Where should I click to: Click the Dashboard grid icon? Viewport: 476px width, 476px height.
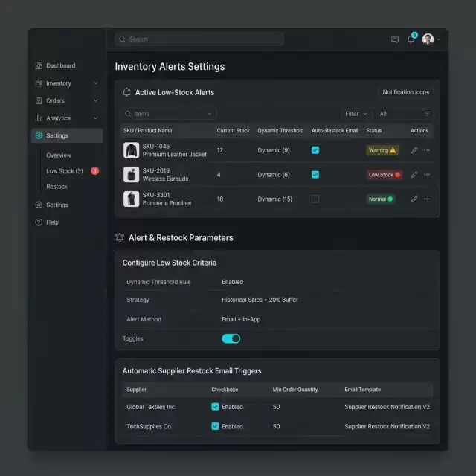[x=39, y=65]
